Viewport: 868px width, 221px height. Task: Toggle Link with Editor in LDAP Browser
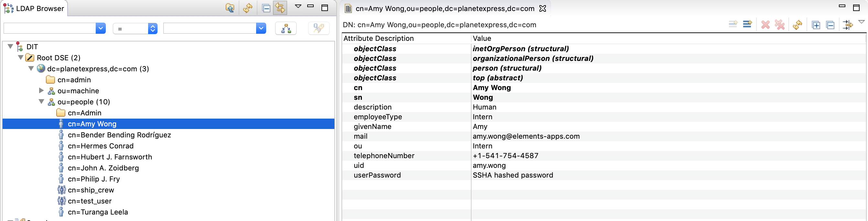point(280,8)
